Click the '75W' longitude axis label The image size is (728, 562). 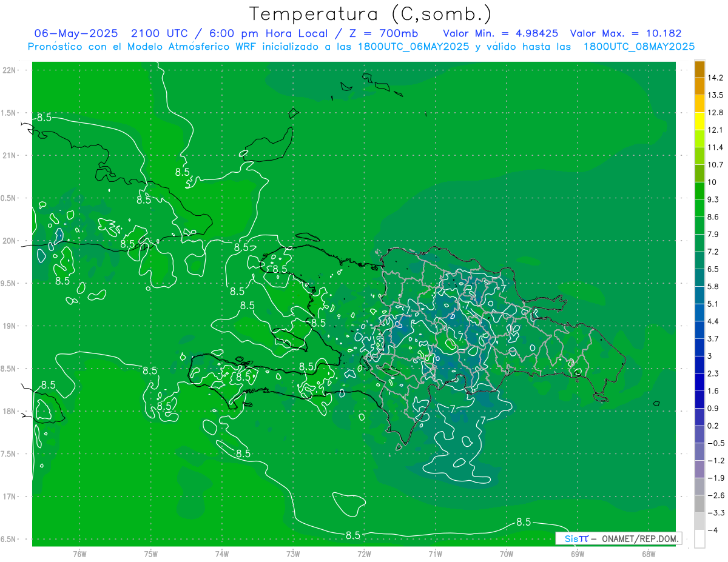pos(151,554)
